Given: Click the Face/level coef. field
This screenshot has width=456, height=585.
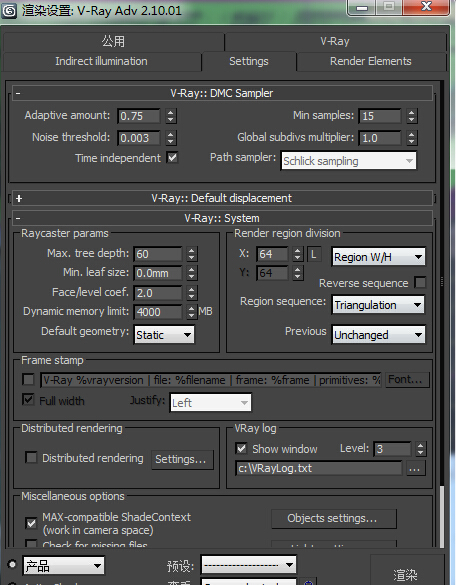Looking at the screenshot, I should tap(158, 293).
